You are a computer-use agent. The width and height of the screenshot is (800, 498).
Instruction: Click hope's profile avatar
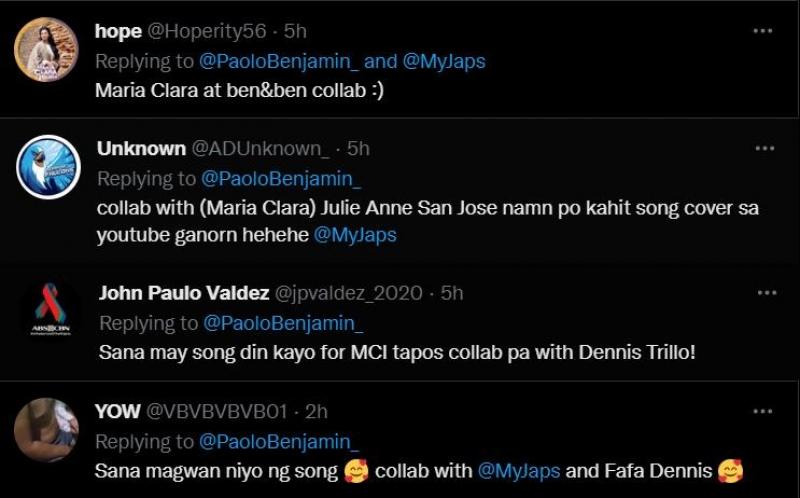[46, 49]
